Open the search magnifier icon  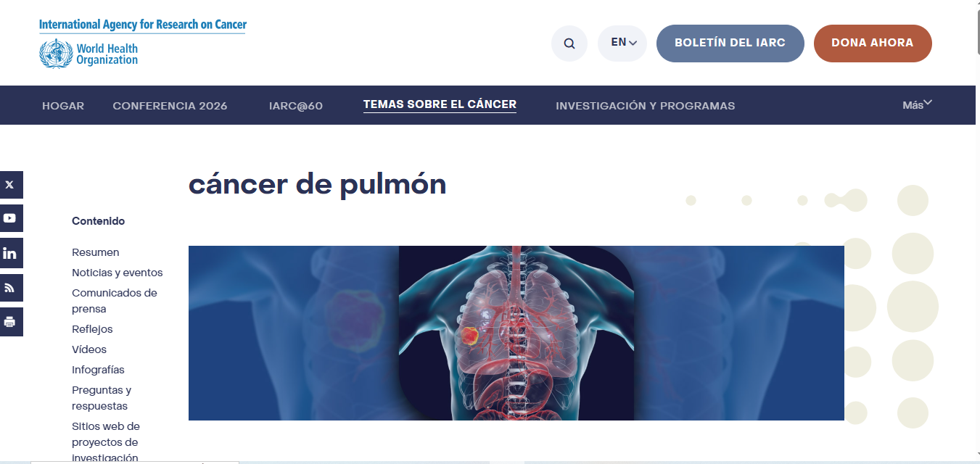(x=569, y=43)
